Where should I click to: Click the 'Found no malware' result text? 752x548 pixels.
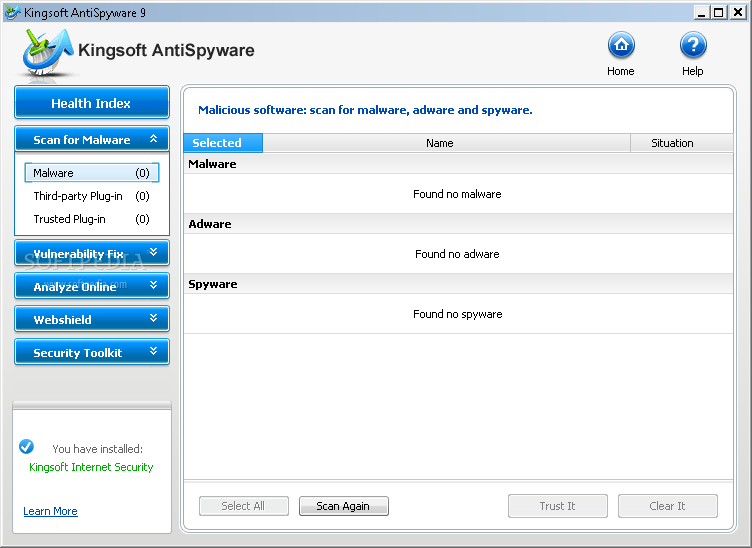tap(458, 194)
